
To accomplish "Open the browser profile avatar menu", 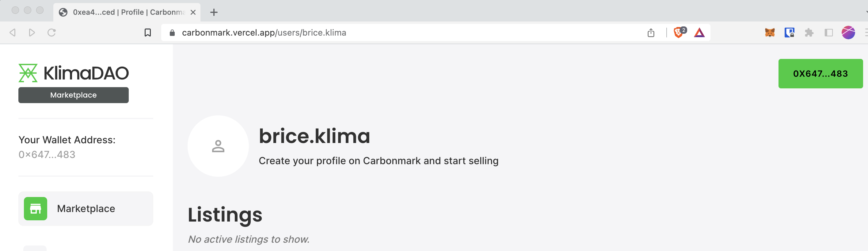I will pyautogui.click(x=848, y=33).
